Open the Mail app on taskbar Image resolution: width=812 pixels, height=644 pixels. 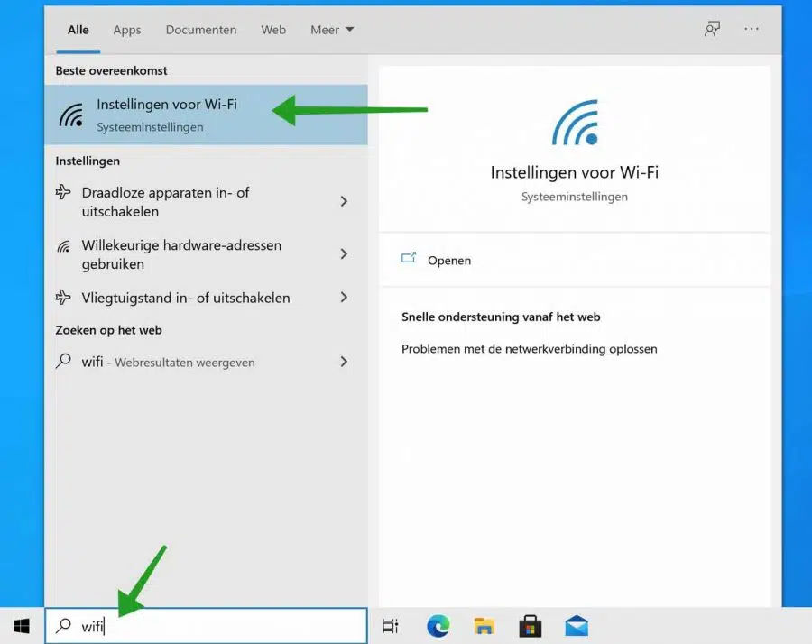click(x=577, y=626)
